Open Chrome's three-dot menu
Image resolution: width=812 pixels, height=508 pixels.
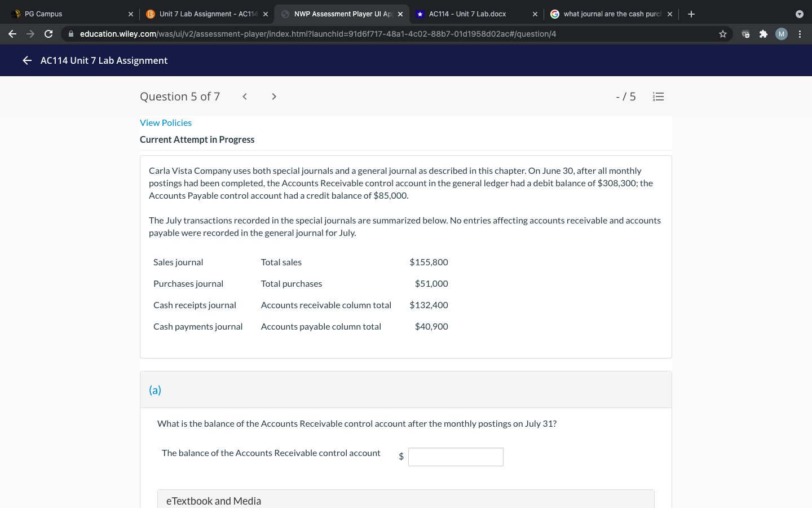[800, 34]
